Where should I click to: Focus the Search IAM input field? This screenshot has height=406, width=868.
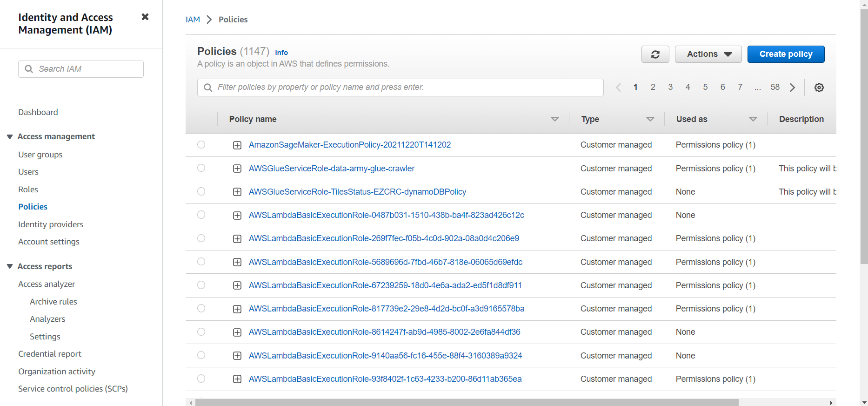click(x=81, y=69)
